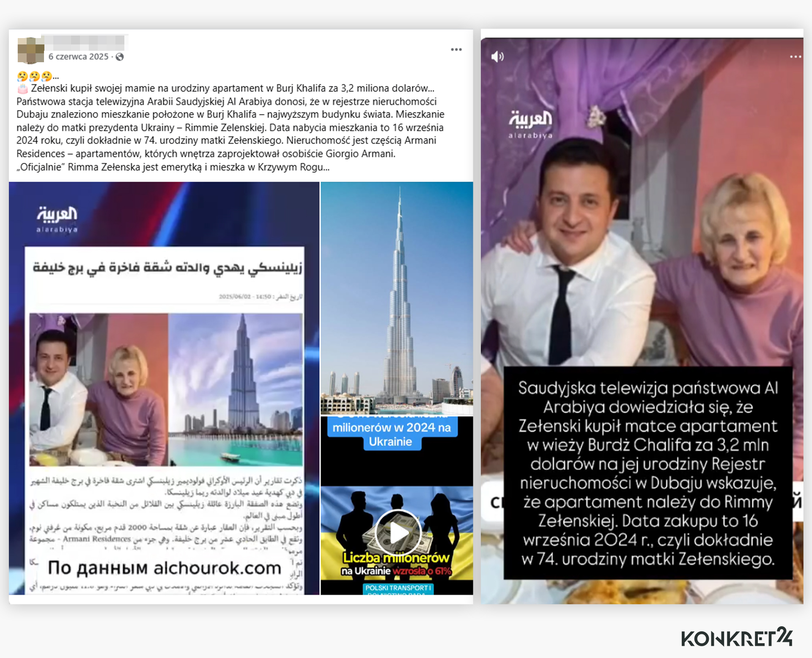Open the '6 czerwca 2025' timestamp link
The height and width of the screenshot is (658, 812).
(x=78, y=57)
